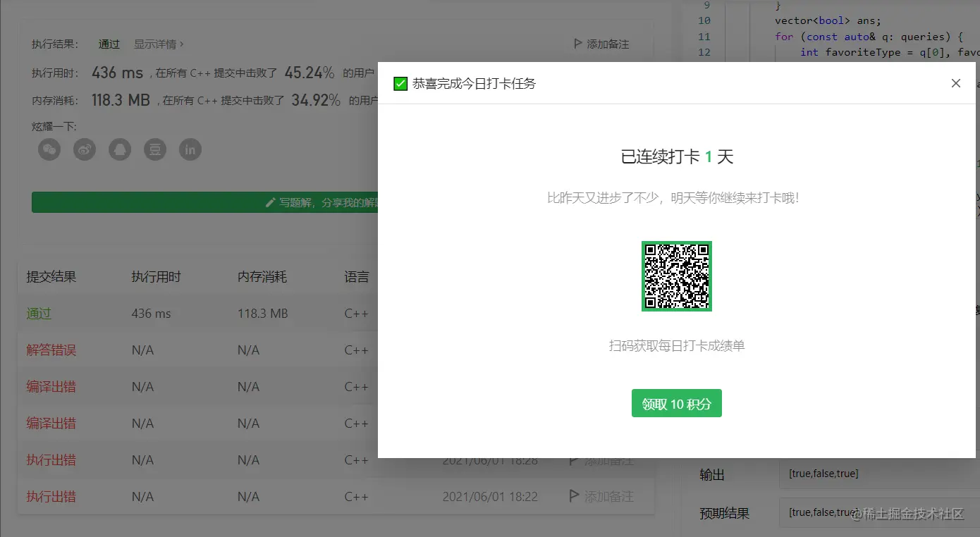Share result via WeChat icon
This screenshot has height=537, width=980.
49,149
